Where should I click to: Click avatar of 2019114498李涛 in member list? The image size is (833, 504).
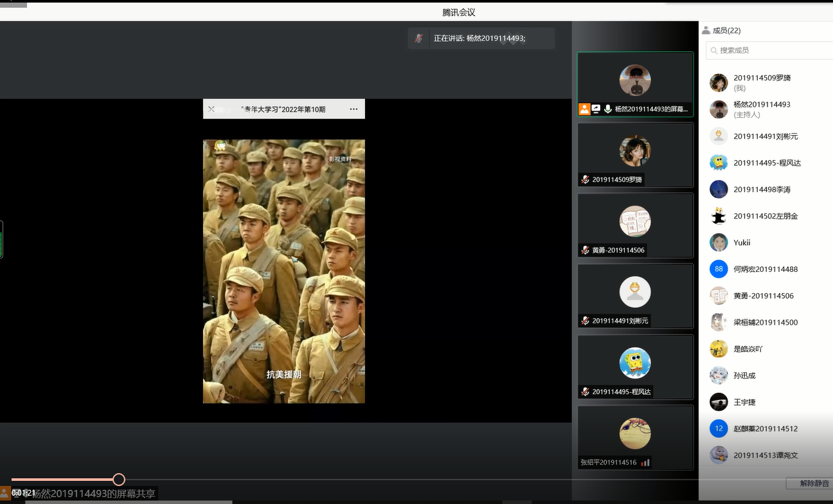pos(719,190)
